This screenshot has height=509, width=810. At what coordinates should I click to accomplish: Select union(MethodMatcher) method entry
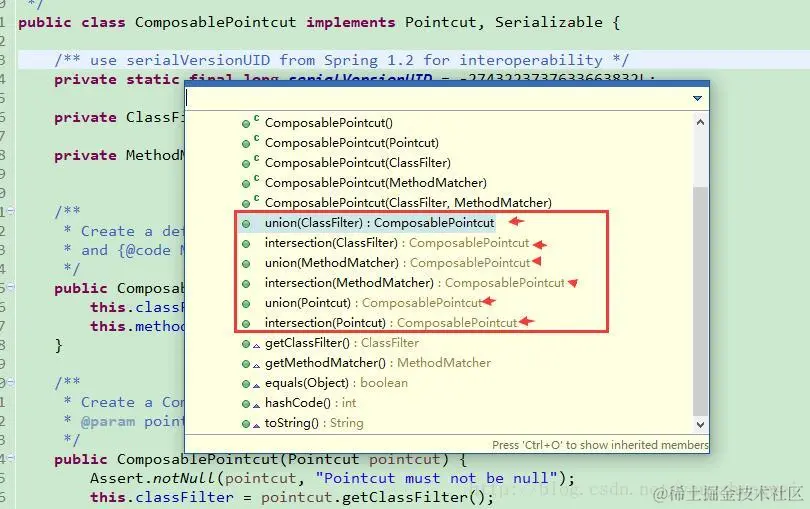pyautogui.click(x=397, y=263)
